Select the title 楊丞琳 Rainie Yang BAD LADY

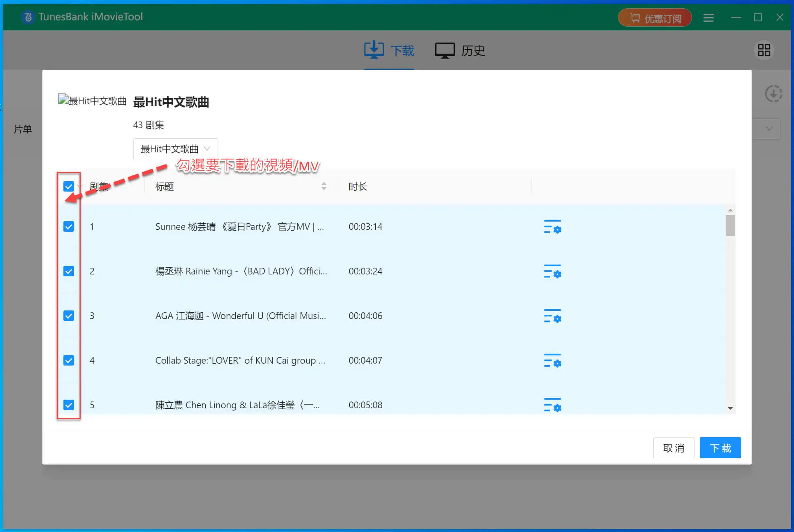point(241,271)
